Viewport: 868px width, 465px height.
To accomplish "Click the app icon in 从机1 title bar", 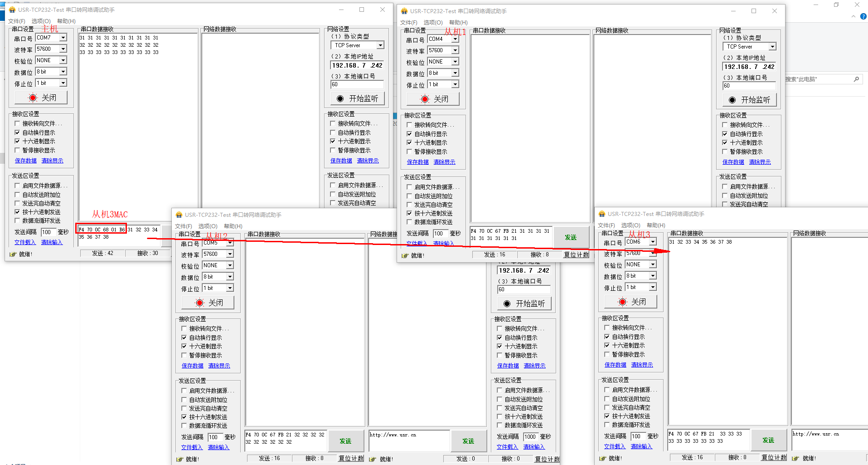I will (x=404, y=11).
